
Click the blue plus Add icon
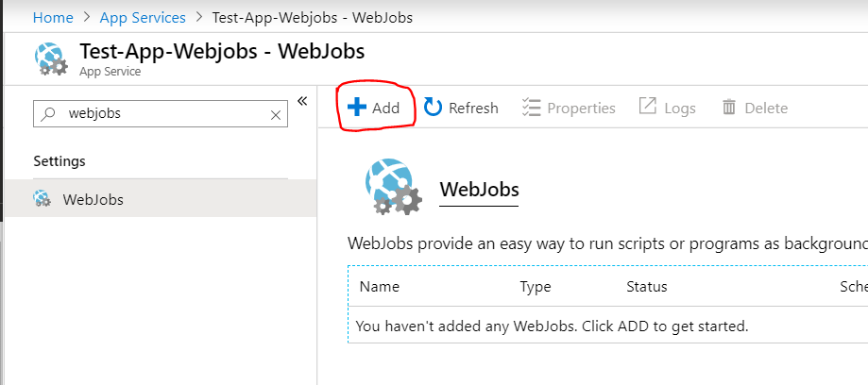tap(357, 107)
